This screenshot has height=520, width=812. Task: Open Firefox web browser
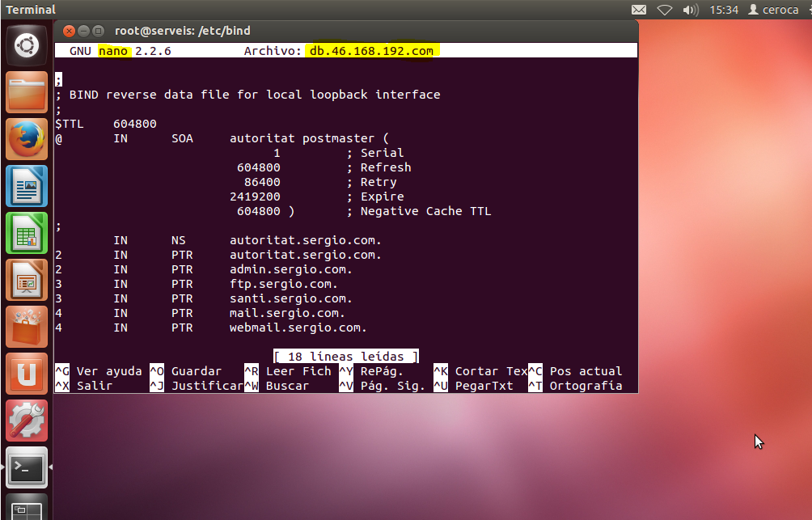27,139
